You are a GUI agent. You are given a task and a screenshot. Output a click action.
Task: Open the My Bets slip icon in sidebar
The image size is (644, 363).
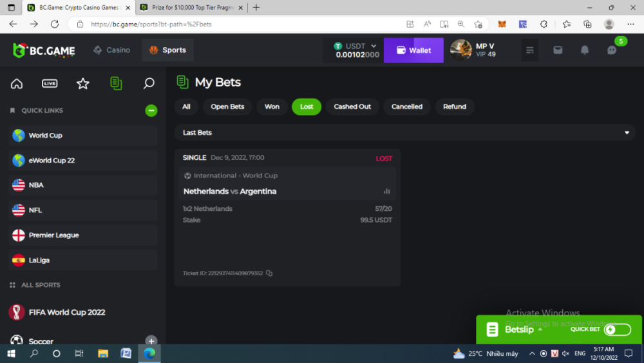[116, 84]
